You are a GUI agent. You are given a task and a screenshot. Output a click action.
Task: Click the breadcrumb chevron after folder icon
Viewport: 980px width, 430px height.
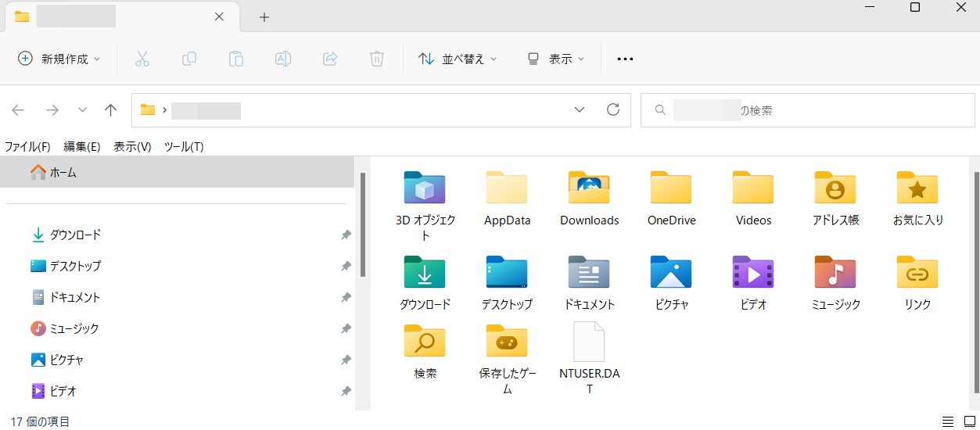(164, 110)
